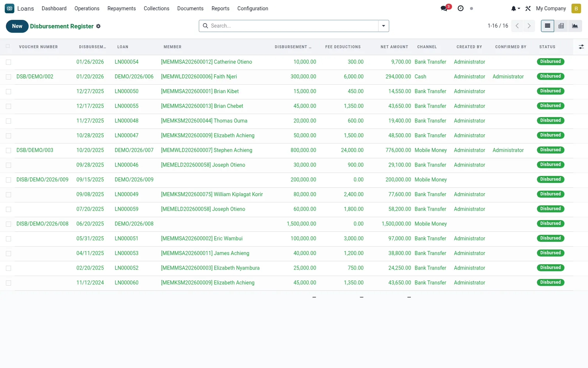Click voucher DISB/DEMO/2026/008 cell
The image size is (588, 368).
42,224
